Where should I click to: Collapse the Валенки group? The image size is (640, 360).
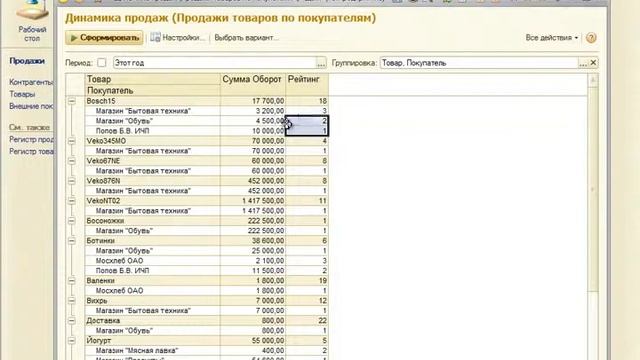pyautogui.click(x=72, y=281)
